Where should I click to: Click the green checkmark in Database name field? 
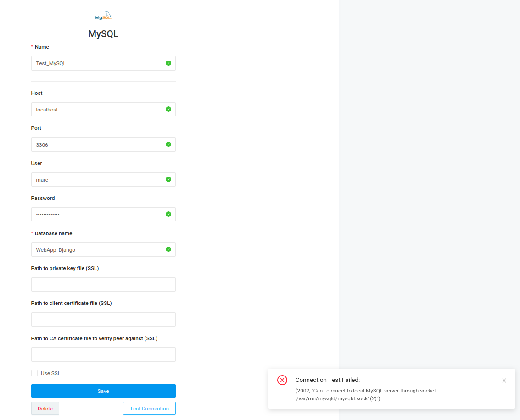click(168, 249)
